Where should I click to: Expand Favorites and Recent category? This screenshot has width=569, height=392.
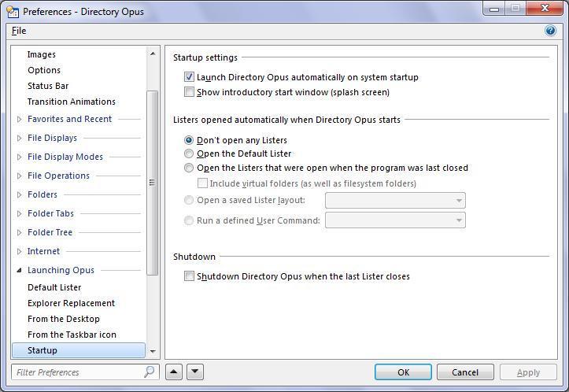click(19, 119)
